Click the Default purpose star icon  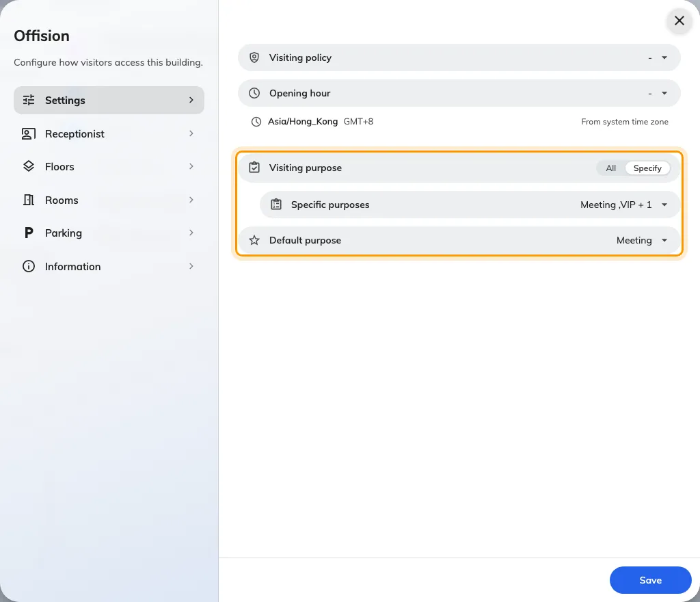point(254,240)
